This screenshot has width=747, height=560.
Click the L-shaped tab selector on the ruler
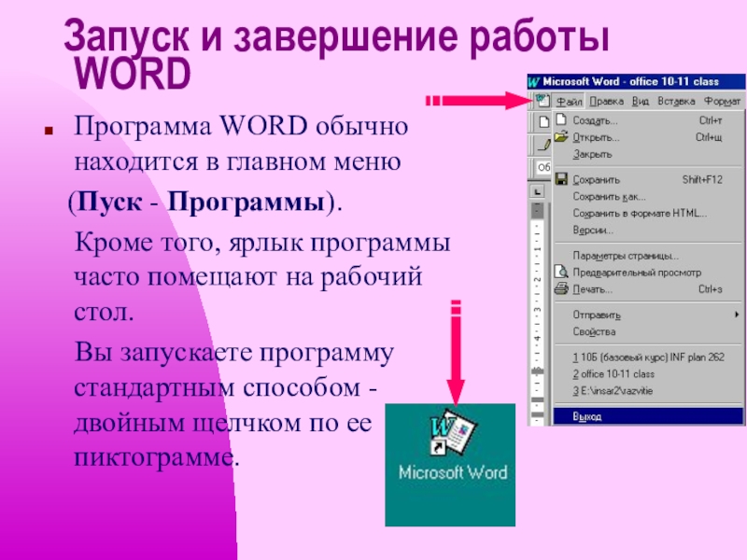coord(538,191)
